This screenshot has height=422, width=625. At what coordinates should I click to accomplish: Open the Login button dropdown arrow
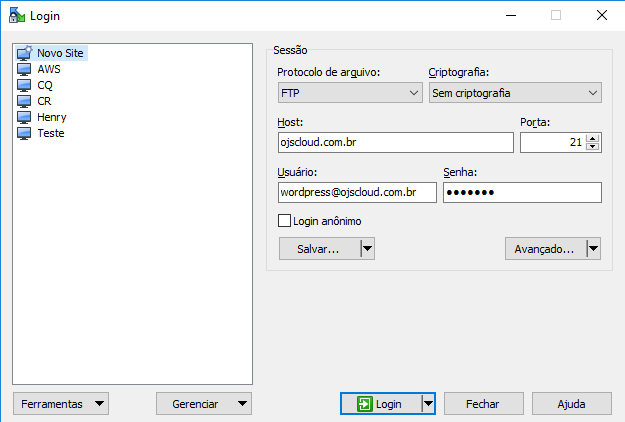pos(428,404)
